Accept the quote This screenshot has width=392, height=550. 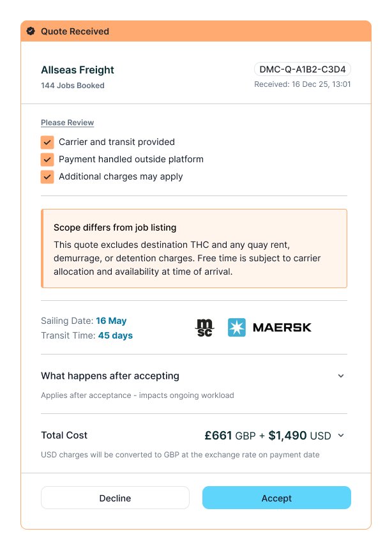276,498
